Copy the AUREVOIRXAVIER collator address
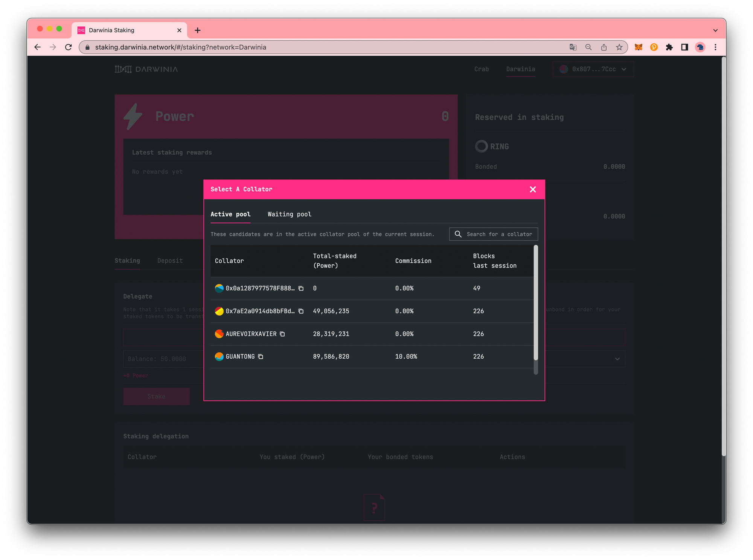This screenshot has height=560, width=753. [282, 334]
